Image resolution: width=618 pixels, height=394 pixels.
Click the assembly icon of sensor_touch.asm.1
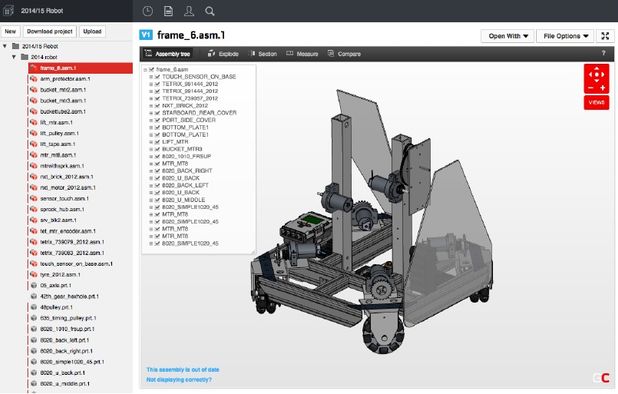(x=34, y=199)
